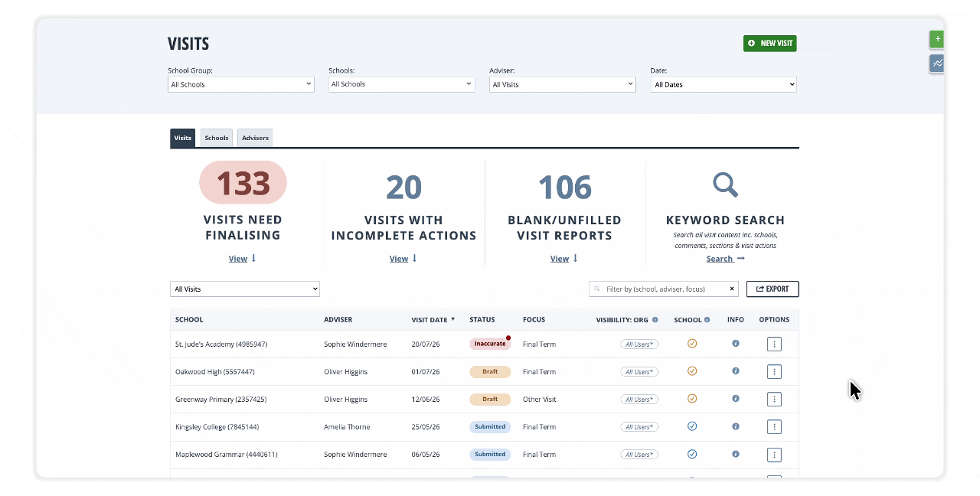Toggle school visibility check for Kingsley College
Screen dimensions: 980x496
692,426
